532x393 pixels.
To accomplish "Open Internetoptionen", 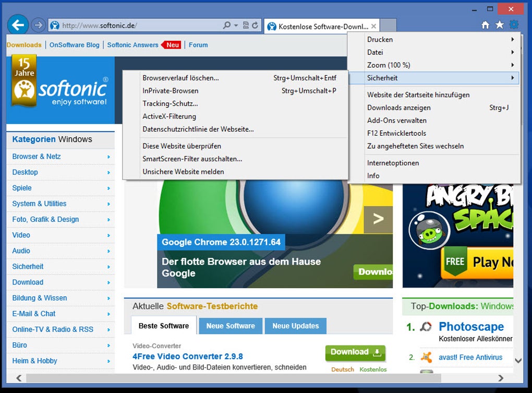I will (x=434, y=163).
